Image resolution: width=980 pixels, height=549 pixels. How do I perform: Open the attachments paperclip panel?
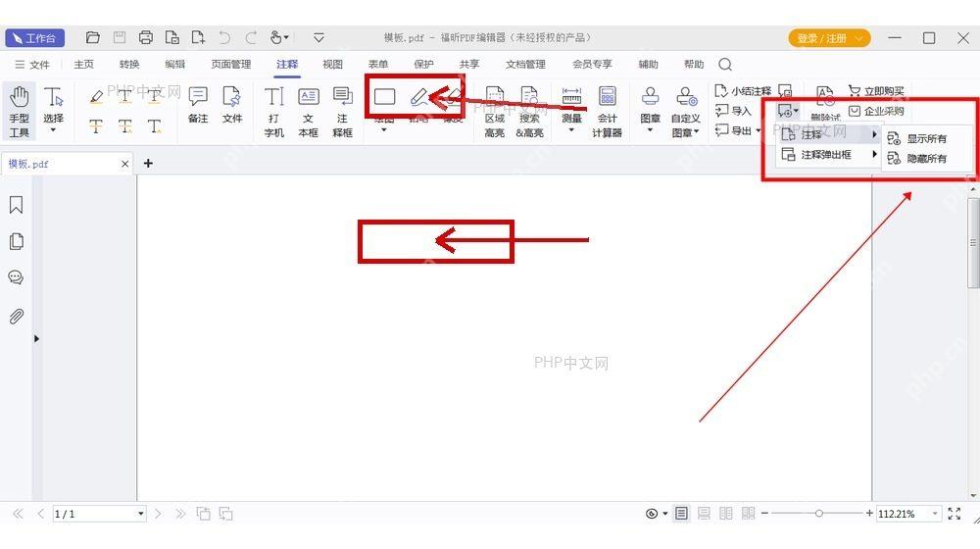tap(17, 317)
